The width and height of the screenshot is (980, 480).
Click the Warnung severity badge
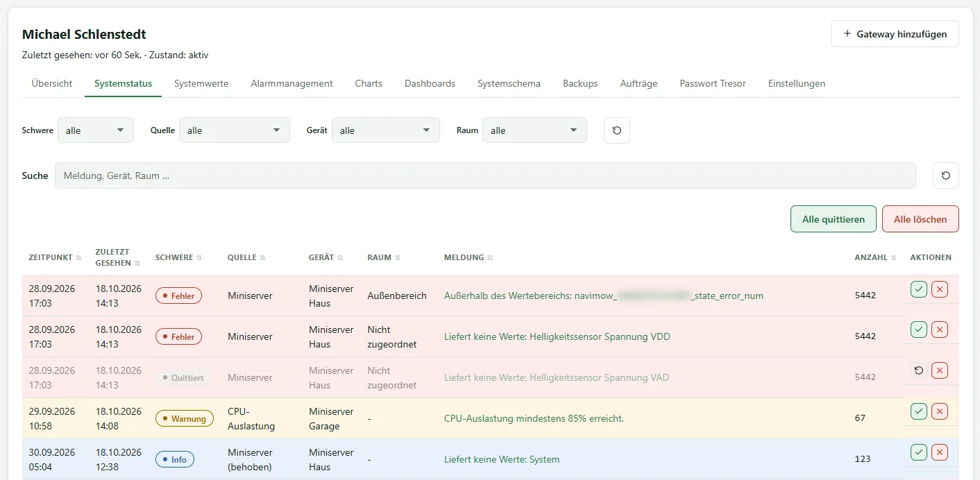[184, 418]
